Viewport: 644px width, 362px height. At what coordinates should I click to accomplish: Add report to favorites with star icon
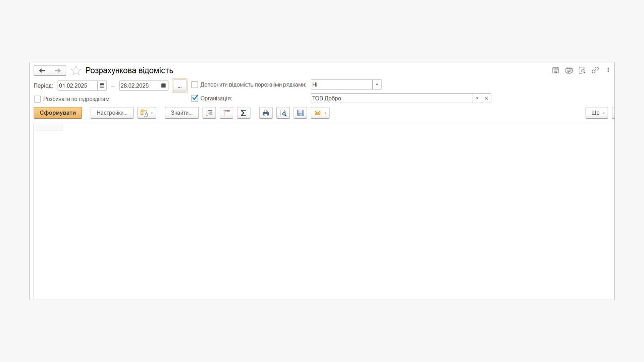point(76,70)
